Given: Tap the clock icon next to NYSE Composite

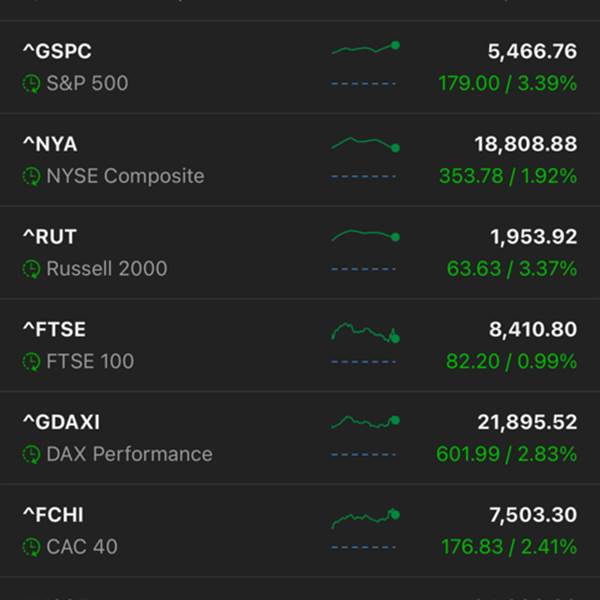Looking at the screenshot, I should [31, 176].
